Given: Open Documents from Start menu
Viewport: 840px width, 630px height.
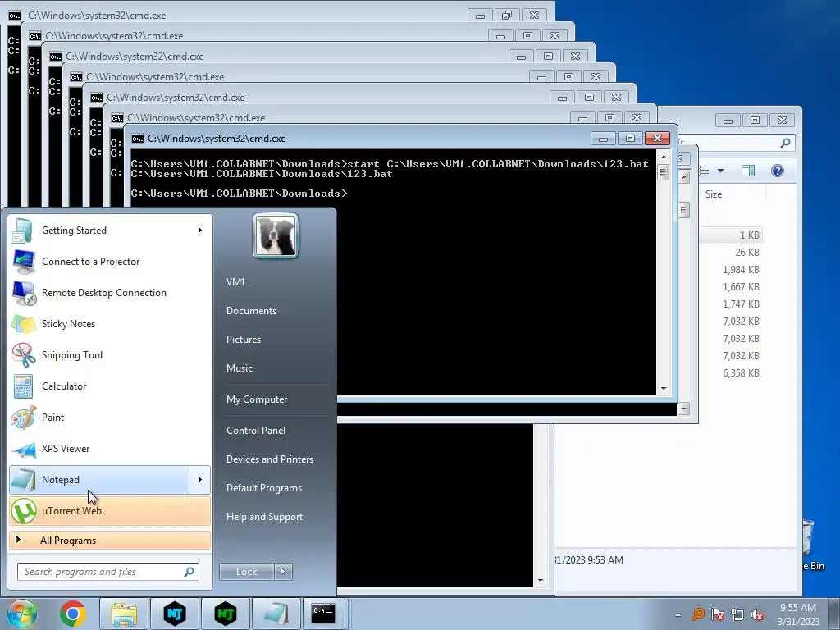Looking at the screenshot, I should 251,311.
